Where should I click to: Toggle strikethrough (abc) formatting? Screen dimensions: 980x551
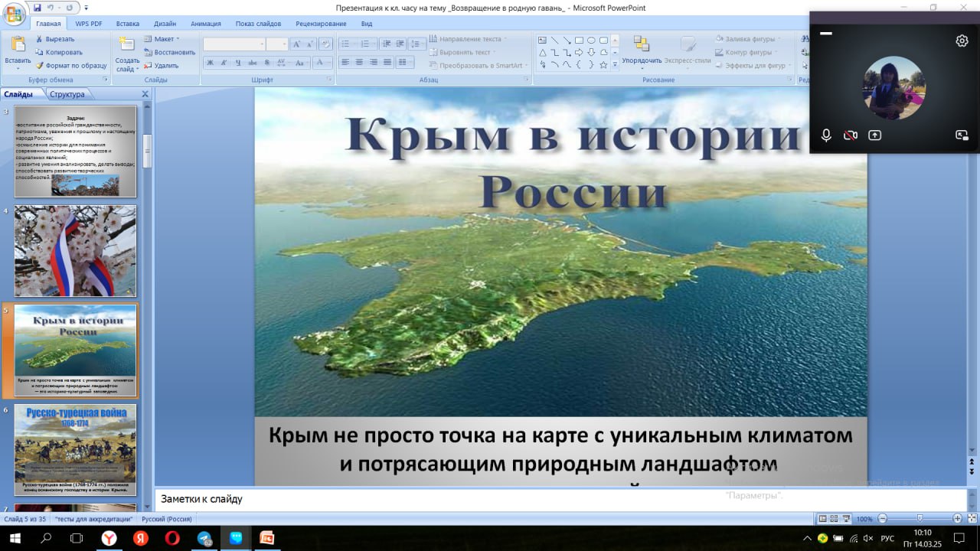[x=253, y=63]
